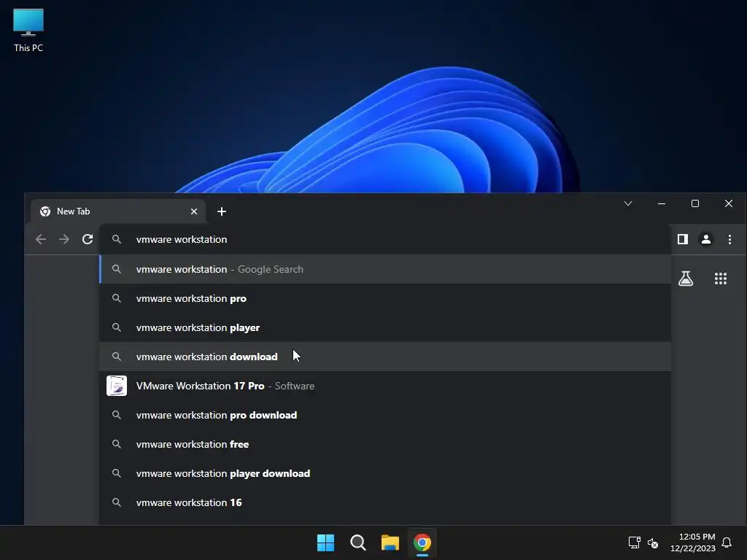This screenshot has width=747, height=560.
Task: Reload the page with the refresh icon
Action: point(88,239)
